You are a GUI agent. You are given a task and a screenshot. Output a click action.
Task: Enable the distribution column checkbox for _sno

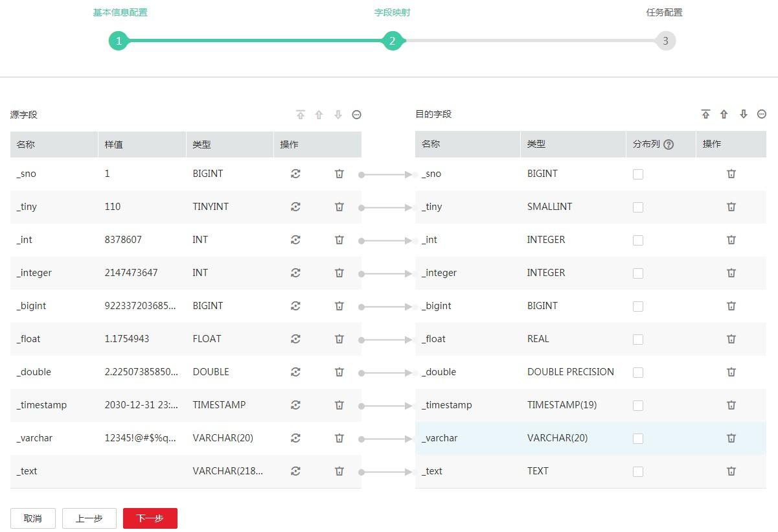[637, 174]
